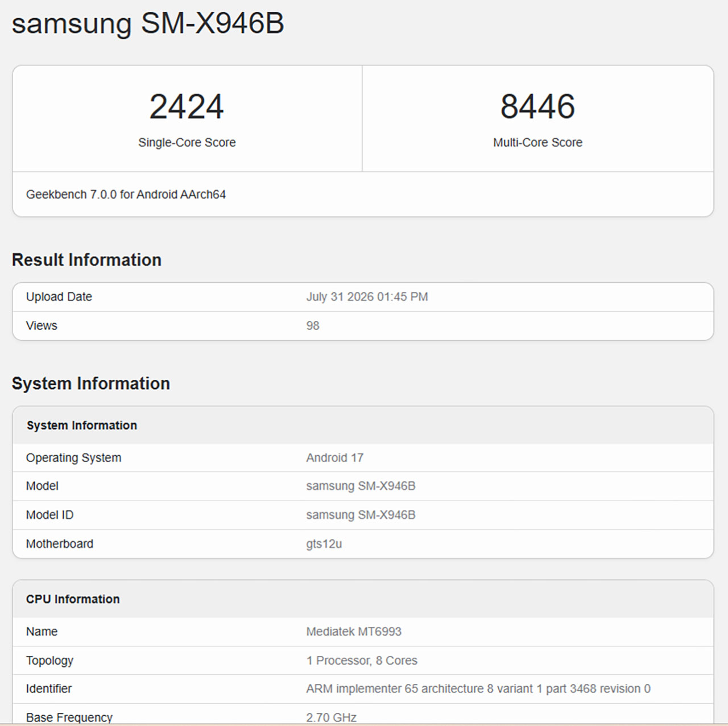728x726 pixels.
Task: Click the Views row label
Action: click(42, 325)
